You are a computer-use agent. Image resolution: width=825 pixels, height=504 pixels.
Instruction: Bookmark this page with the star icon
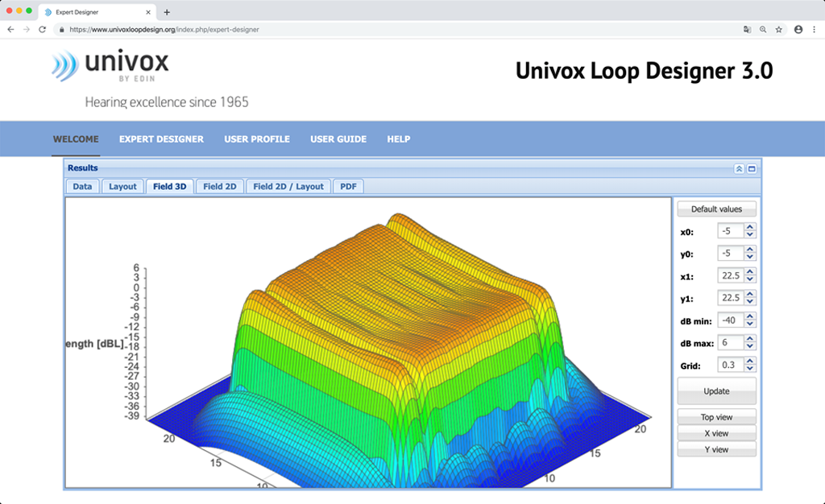[779, 29]
